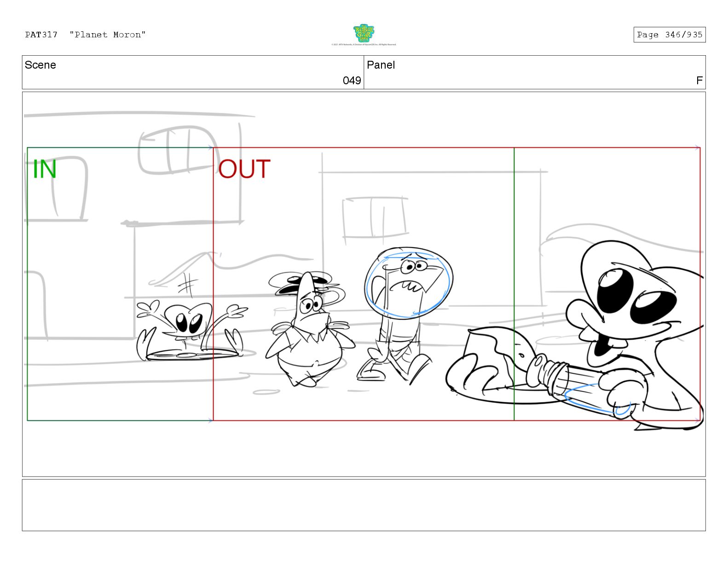Click the 'Scene' label
This screenshot has height=564, width=728.
point(40,65)
